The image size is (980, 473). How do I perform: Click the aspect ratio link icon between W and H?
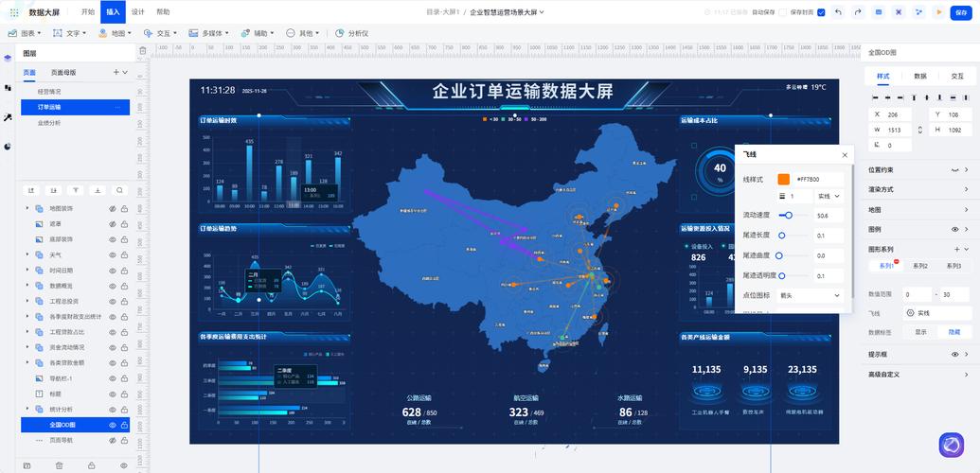[919, 130]
